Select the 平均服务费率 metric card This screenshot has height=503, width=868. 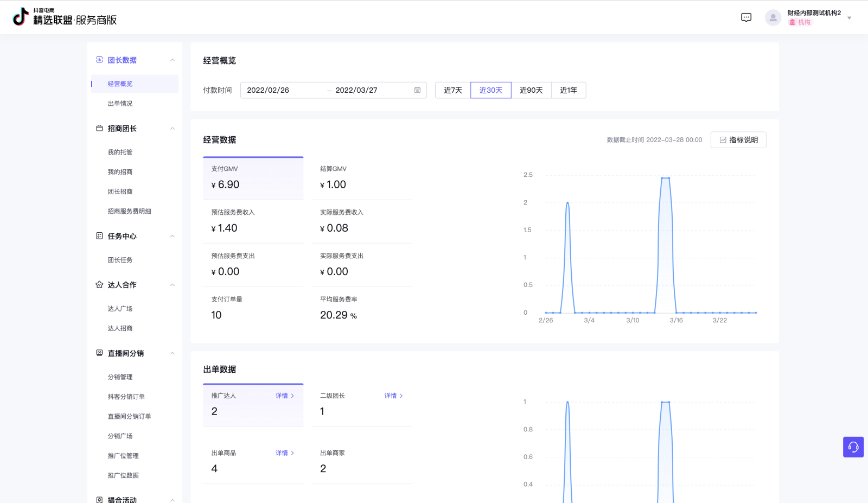pos(362,308)
